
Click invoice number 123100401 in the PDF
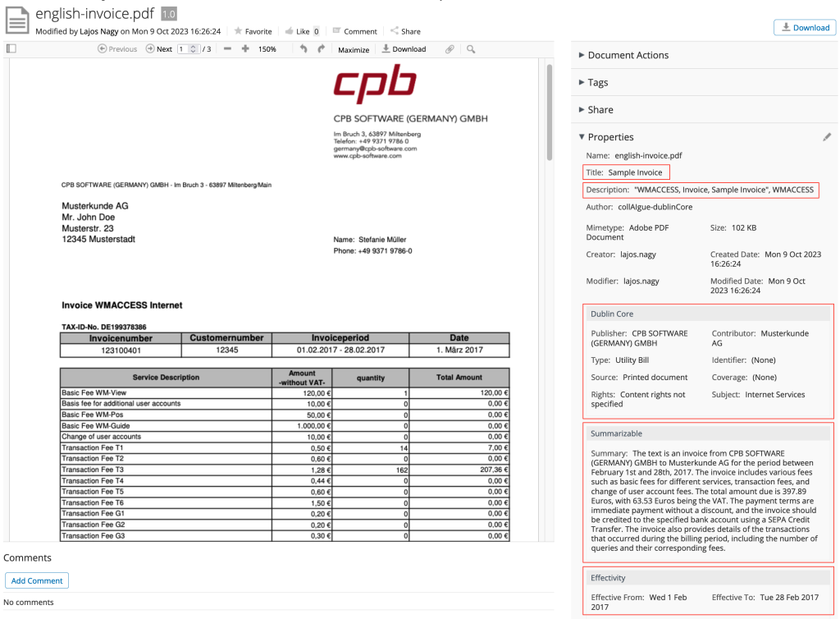(121, 350)
